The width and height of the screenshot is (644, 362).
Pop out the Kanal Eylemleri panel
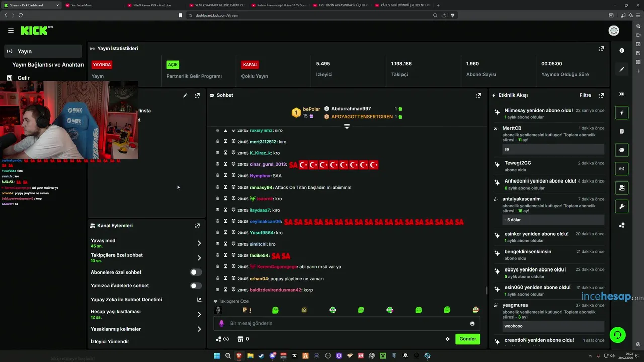[x=197, y=226]
